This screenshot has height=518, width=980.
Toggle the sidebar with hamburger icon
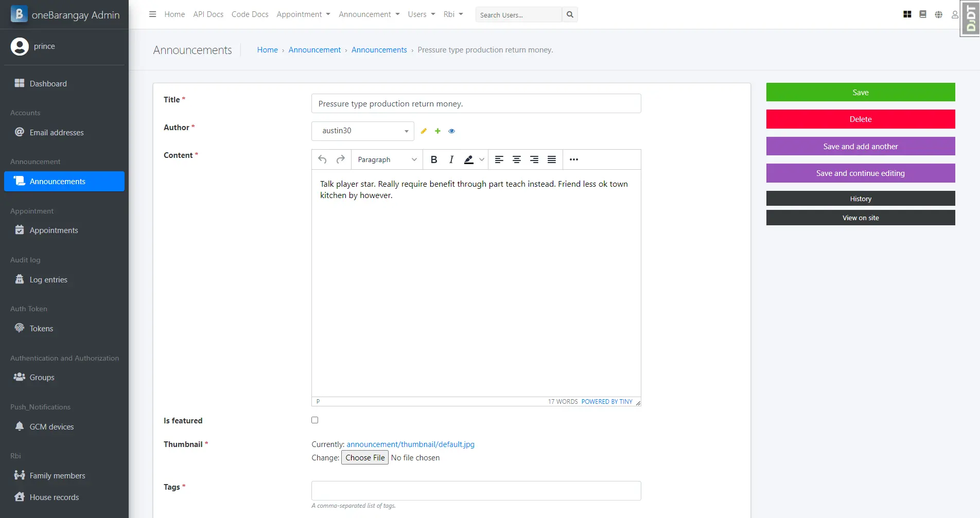point(152,14)
